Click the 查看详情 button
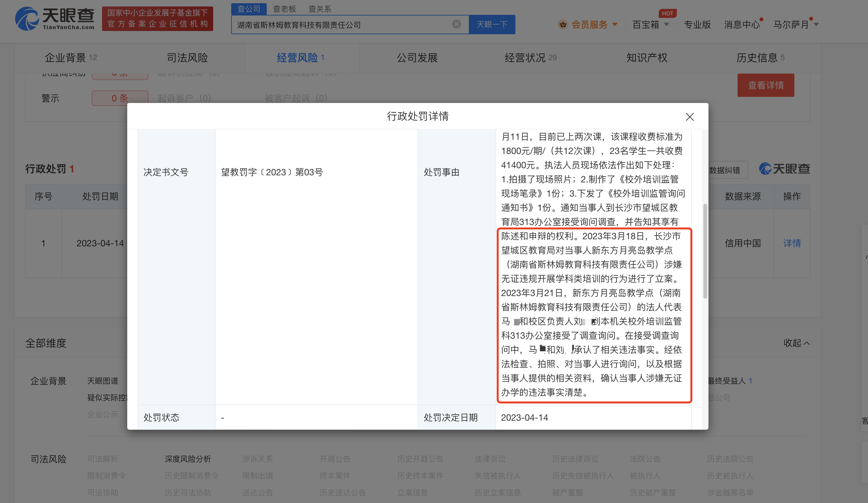The height and width of the screenshot is (503, 868). click(765, 85)
